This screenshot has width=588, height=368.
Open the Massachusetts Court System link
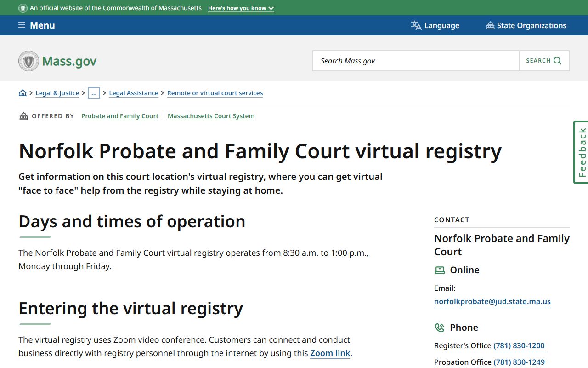pos(211,116)
